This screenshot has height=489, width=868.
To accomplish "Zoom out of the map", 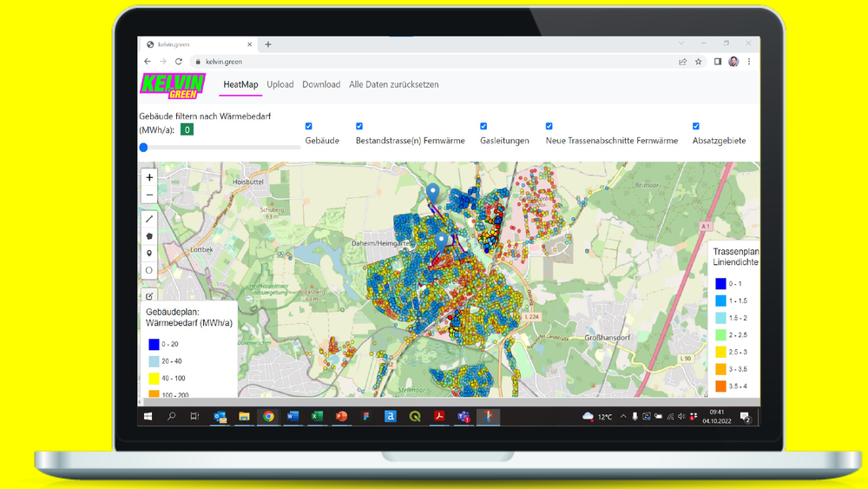I will coord(149,195).
